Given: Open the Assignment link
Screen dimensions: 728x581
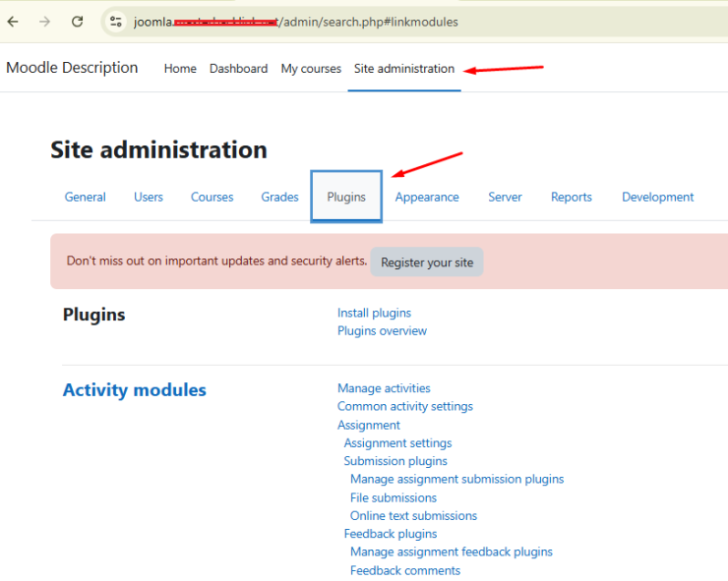Looking at the screenshot, I should point(369,425).
